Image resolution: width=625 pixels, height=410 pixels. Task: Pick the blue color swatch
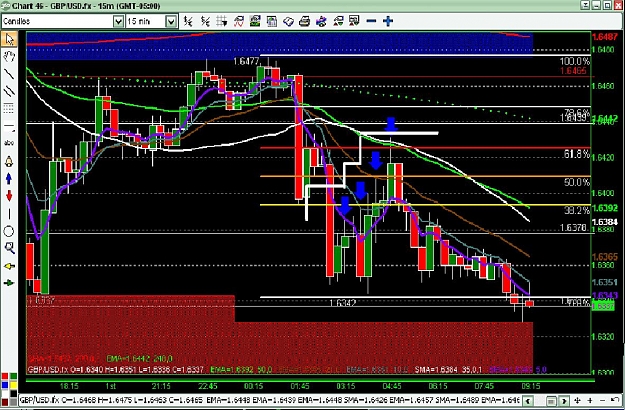pos(4,385)
